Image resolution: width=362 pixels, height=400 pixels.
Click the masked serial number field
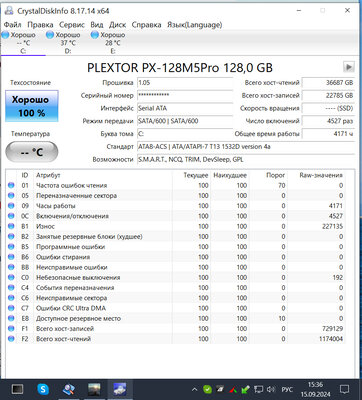tap(185, 95)
